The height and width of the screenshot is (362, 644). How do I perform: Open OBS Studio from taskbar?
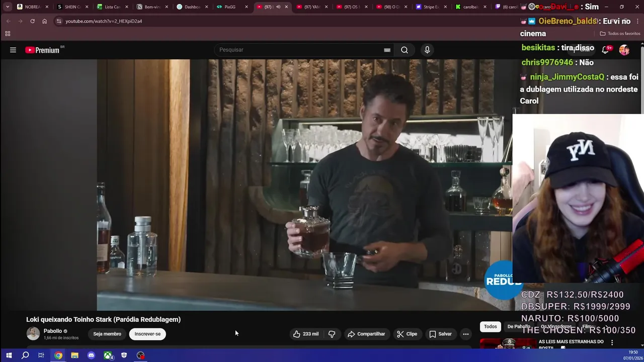pyautogui.click(x=140, y=355)
